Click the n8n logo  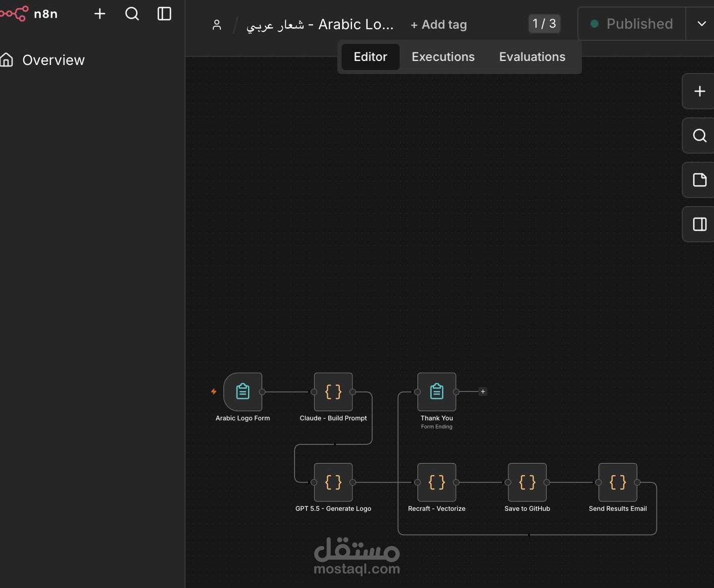29,14
